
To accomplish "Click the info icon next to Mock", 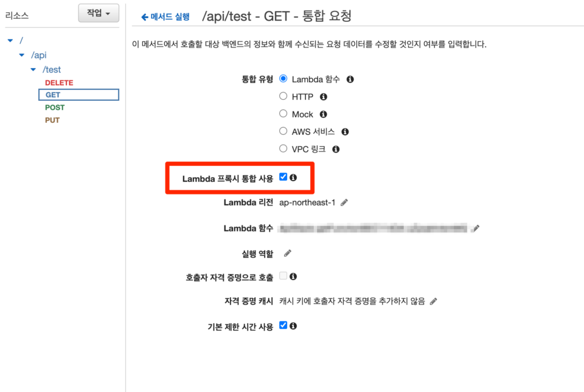I will click(324, 114).
